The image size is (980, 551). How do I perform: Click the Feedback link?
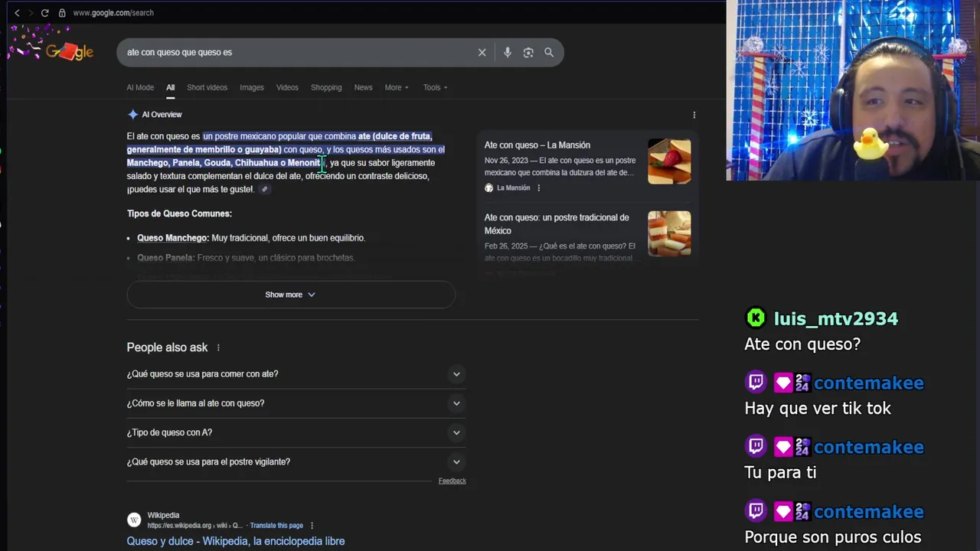(452, 481)
